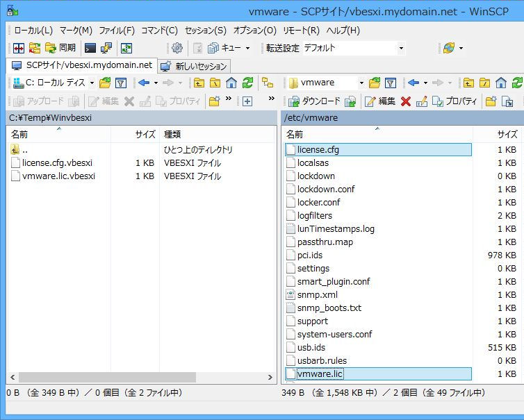The image size is (524, 420).
Task: Click the ダウンロード download button
Action: pyautogui.click(x=314, y=101)
